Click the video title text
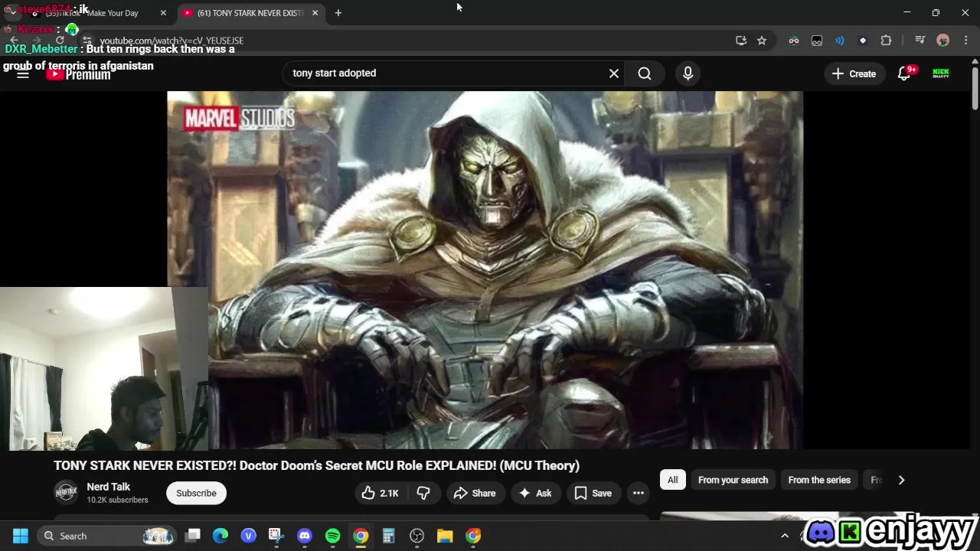 point(316,465)
